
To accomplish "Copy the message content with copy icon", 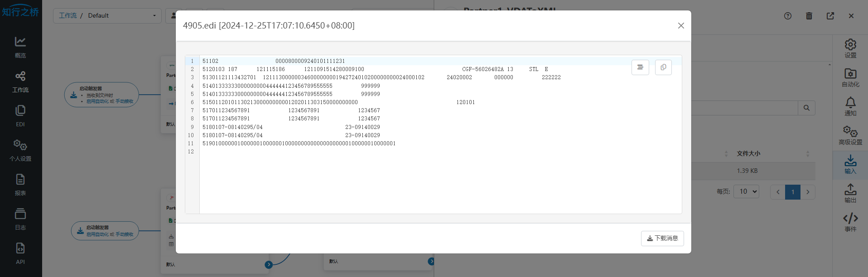I will (663, 67).
